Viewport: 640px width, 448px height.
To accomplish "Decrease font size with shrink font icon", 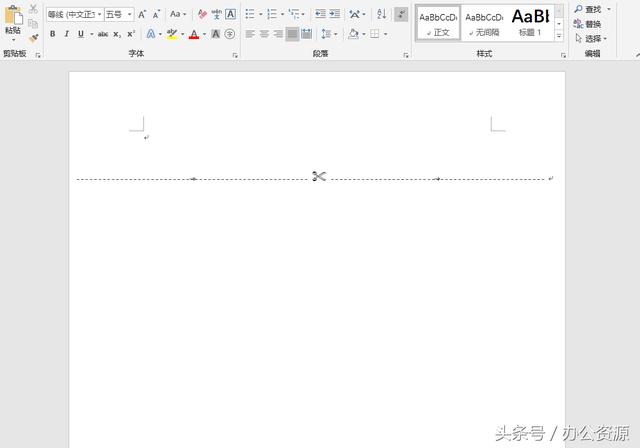I will click(x=156, y=15).
